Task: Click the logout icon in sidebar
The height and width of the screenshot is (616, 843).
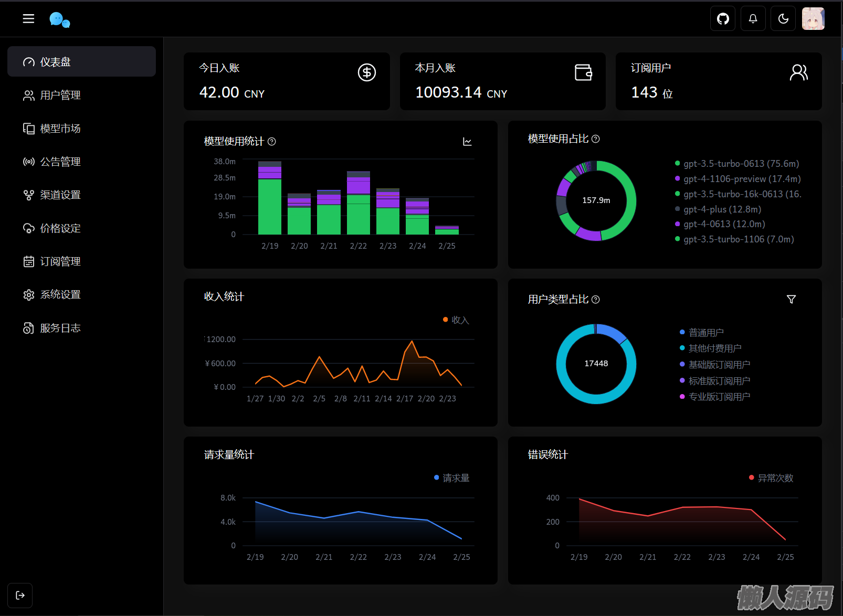Action: 20,595
